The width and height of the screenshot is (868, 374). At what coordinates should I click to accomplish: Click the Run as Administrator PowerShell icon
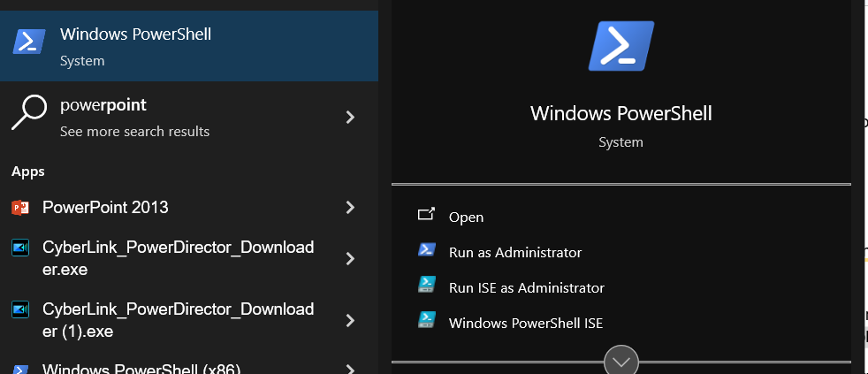click(426, 249)
